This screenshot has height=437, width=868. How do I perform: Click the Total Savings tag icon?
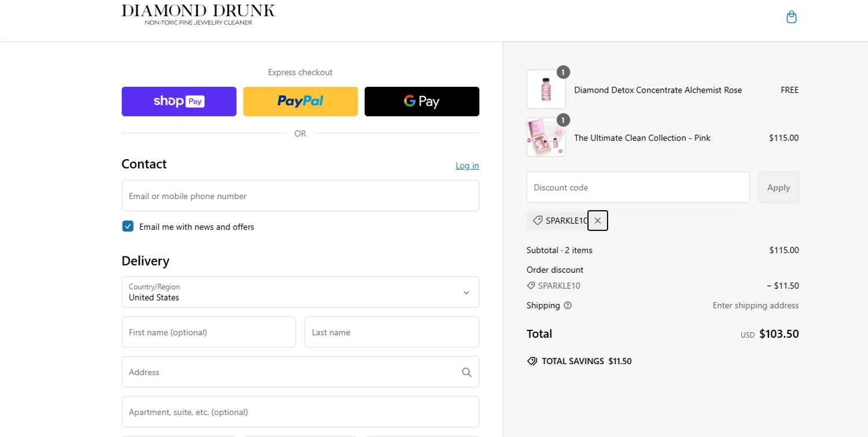tap(532, 361)
